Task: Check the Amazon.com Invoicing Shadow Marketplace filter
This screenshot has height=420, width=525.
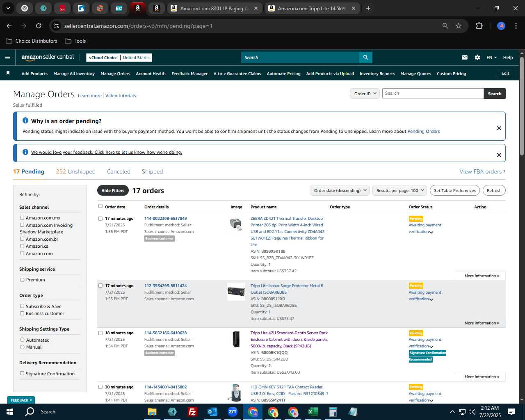Action: 22,225
